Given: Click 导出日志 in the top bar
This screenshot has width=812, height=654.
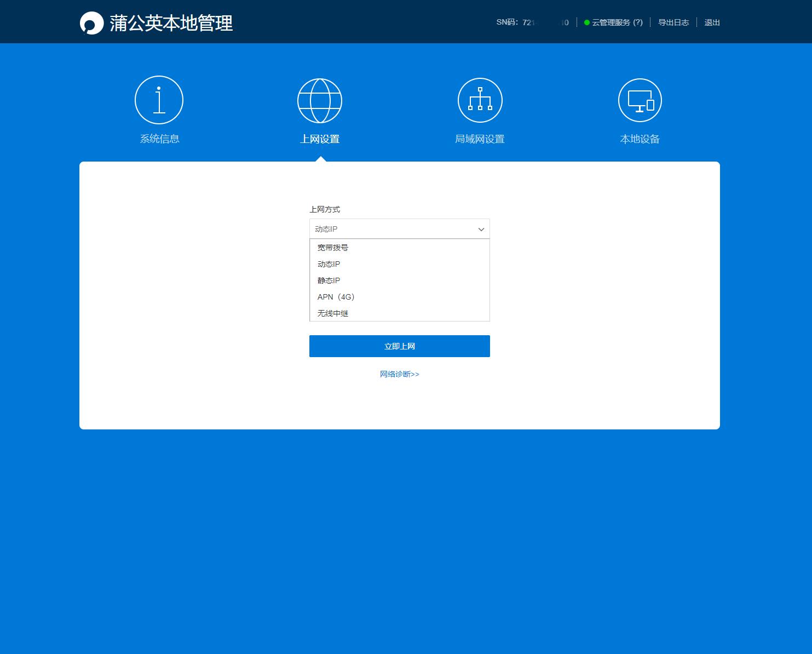Looking at the screenshot, I should pos(673,23).
